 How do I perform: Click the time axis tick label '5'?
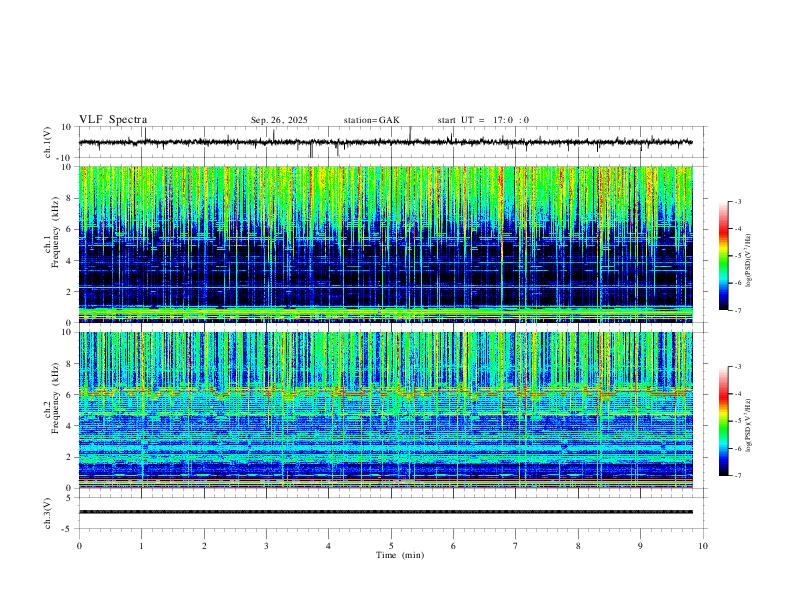(391, 546)
